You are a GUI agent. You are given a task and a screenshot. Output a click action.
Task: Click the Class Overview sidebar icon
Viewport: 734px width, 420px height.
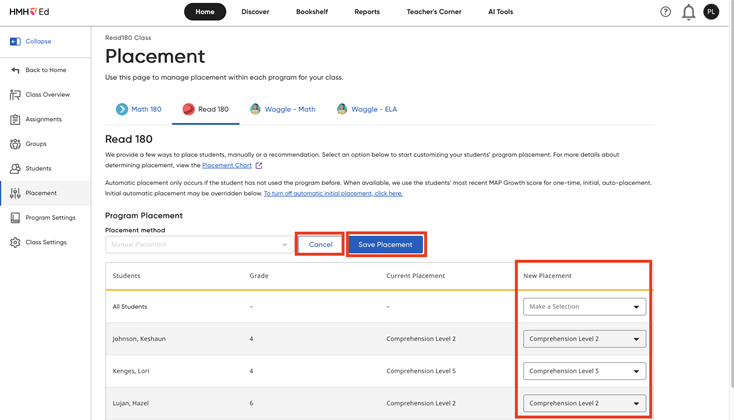pyautogui.click(x=15, y=95)
